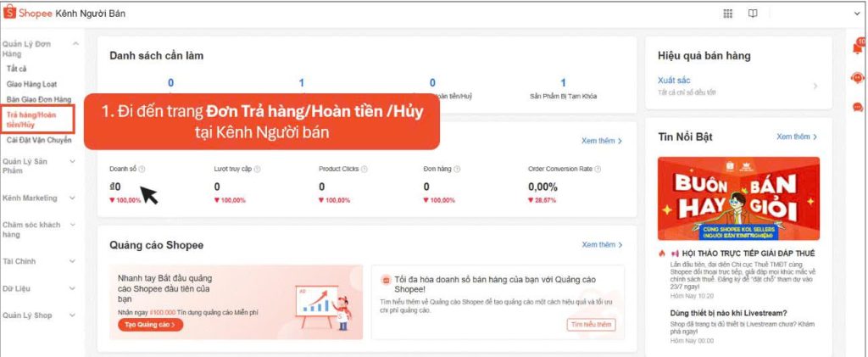Open the account dropdown chevron in header
The height and width of the screenshot is (357, 868).
click(857, 14)
